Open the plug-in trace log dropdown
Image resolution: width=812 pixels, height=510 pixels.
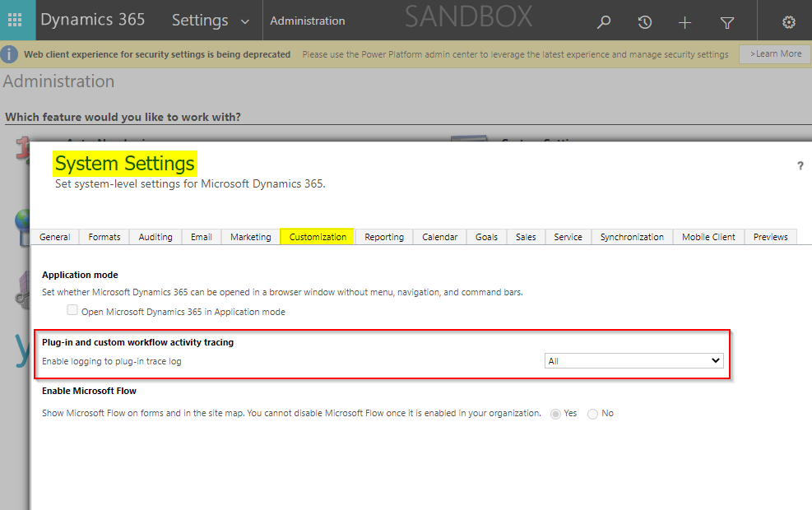633,360
